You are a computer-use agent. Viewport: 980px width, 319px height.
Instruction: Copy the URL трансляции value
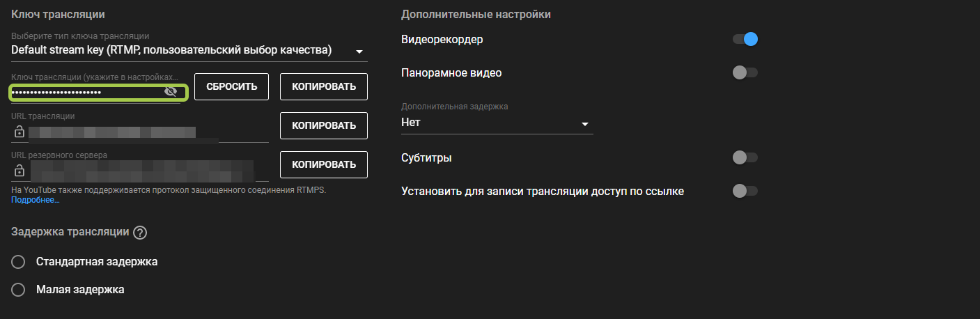(324, 125)
